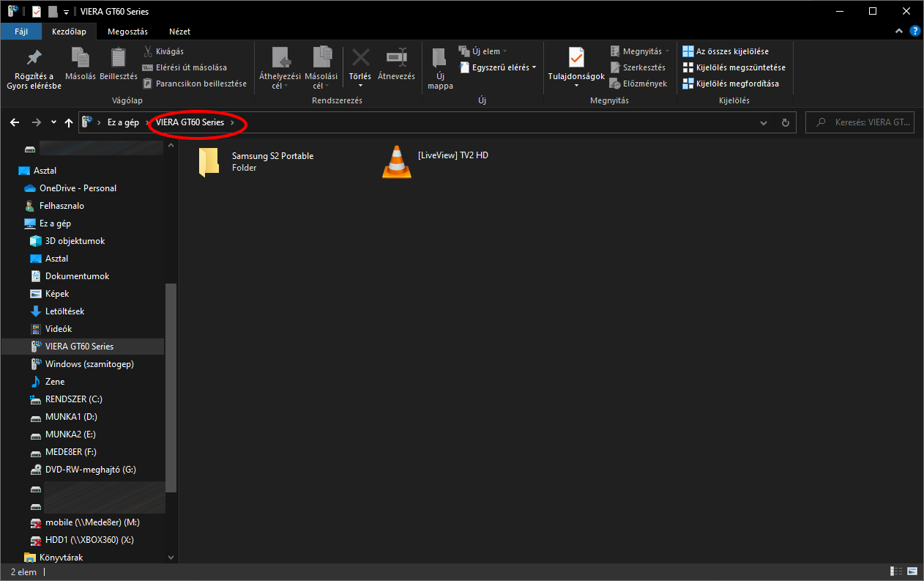Open Új elem dropdown

tap(483, 51)
